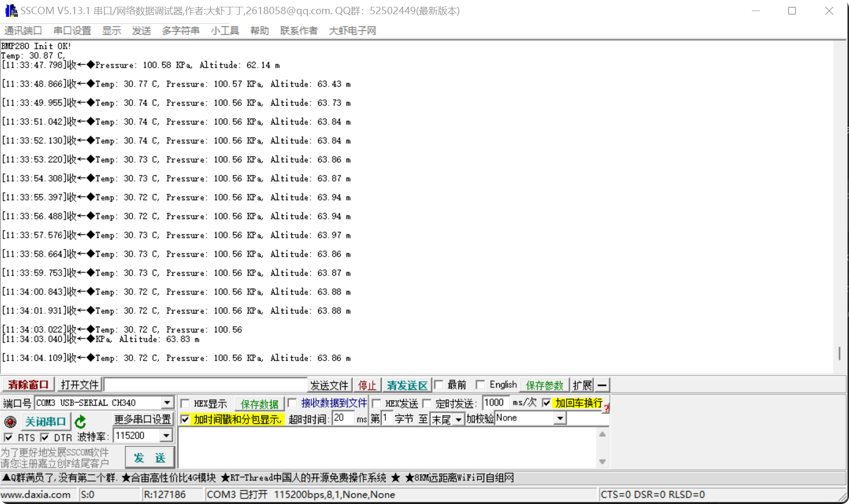Uncheck the 加回车换行 checkbox
The width and height of the screenshot is (849, 504).
point(547,403)
